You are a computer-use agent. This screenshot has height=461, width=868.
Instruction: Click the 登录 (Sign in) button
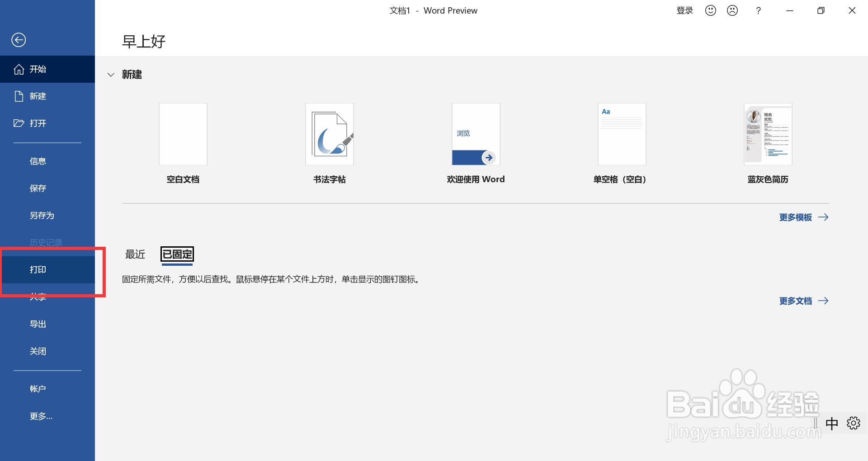point(684,10)
